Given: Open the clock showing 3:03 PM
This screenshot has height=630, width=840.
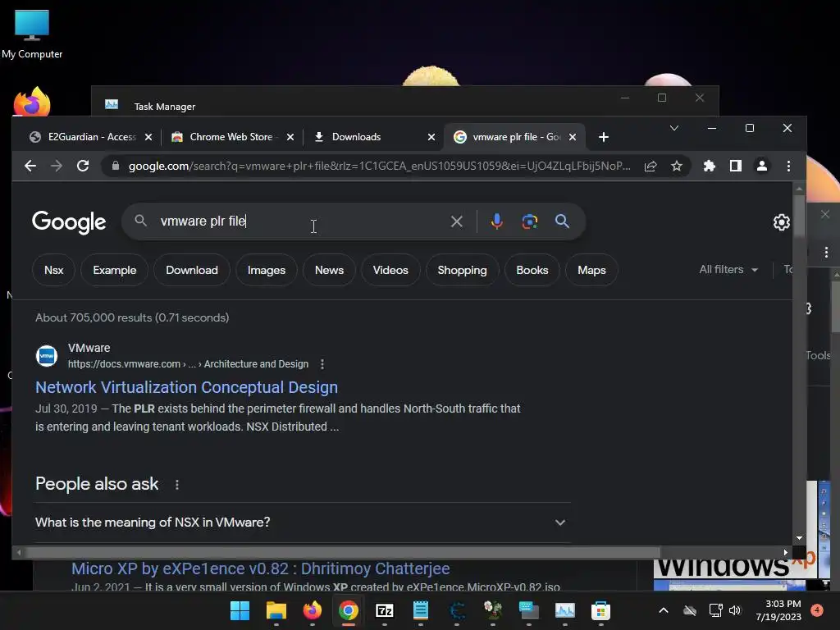Looking at the screenshot, I should pos(778,610).
